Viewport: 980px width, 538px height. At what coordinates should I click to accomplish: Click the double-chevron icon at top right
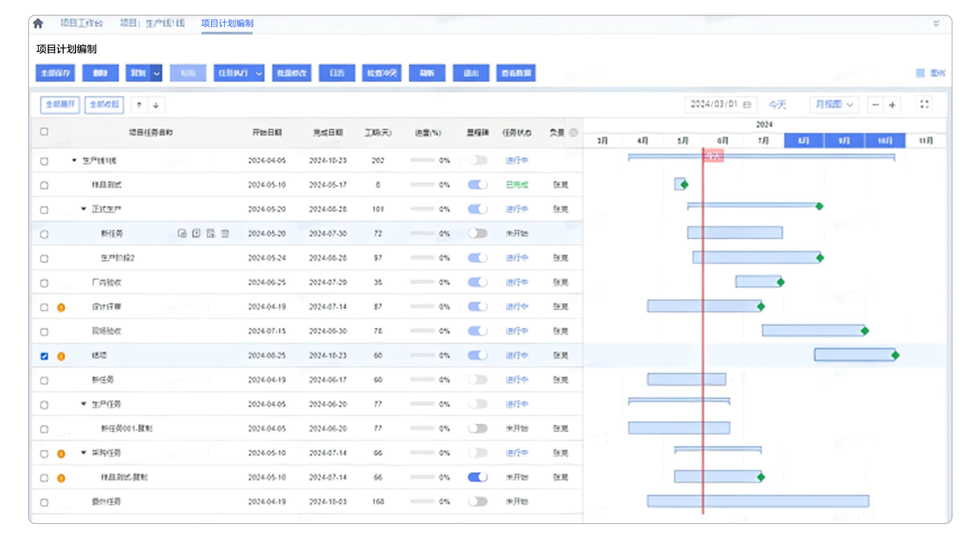click(936, 24)
